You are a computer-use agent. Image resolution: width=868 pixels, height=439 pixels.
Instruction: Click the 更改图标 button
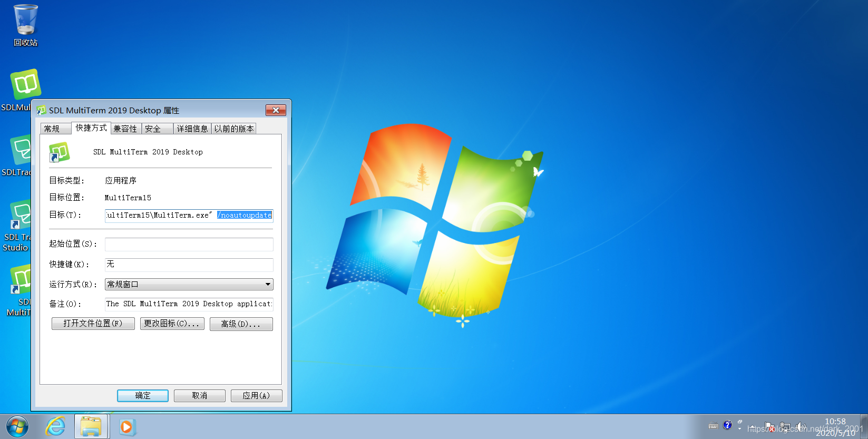(172, 324)
